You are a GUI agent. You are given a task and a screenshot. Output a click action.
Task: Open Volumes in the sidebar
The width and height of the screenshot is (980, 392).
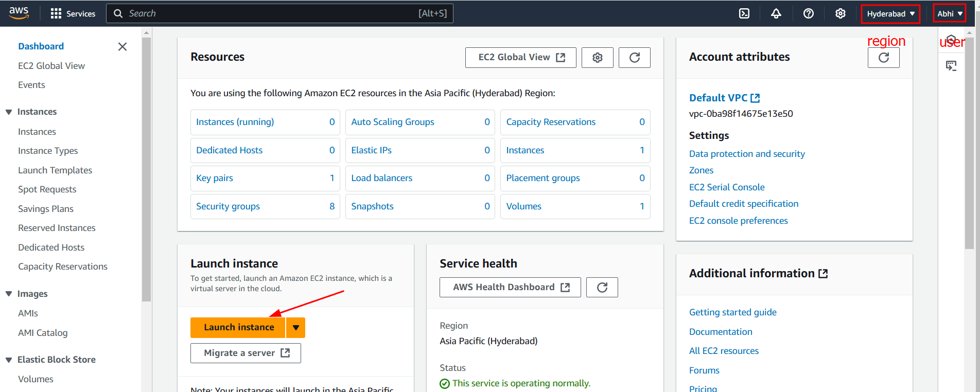click(x=36, y=379)
